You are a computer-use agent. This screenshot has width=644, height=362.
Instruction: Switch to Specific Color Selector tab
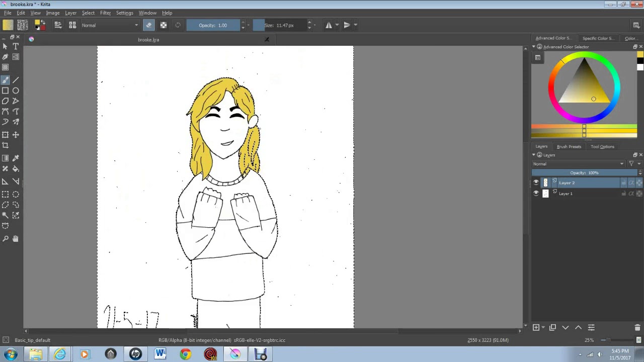pos(598,38)
